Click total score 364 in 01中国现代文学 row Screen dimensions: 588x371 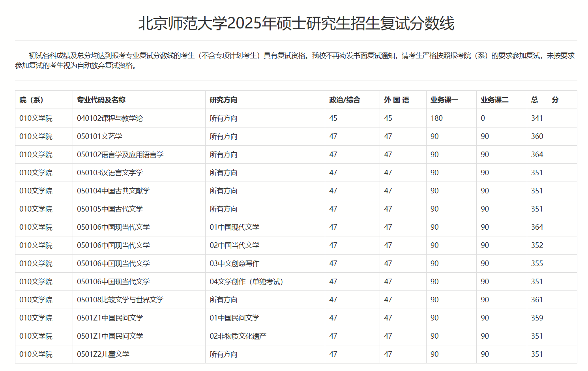(x=537, y=227)
